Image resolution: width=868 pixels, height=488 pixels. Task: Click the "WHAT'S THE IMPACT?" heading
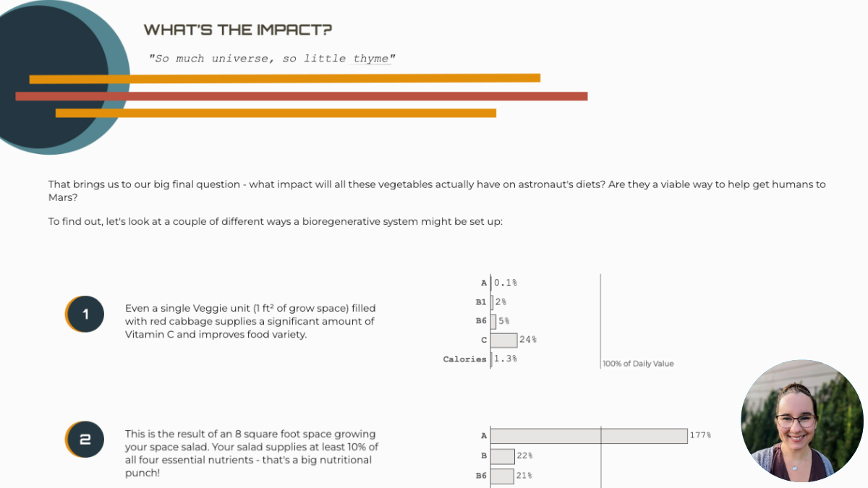click(x=238, y=30)
